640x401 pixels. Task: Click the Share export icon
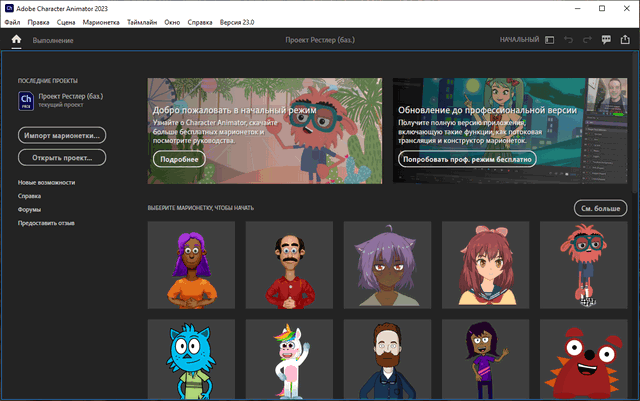pyautogui.click(x=625, y=40)
